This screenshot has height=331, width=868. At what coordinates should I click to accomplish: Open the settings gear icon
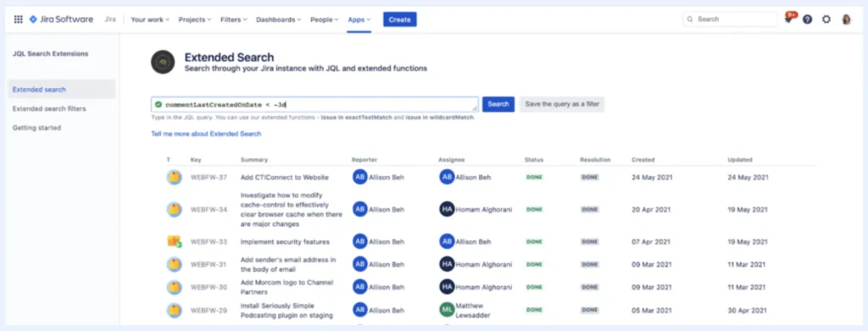point(826,19)
